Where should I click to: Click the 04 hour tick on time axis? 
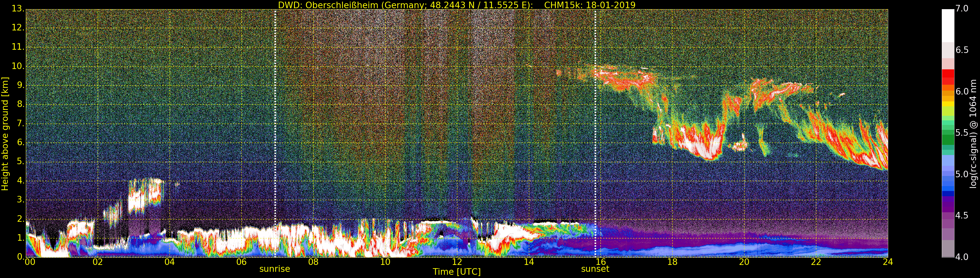169,262
